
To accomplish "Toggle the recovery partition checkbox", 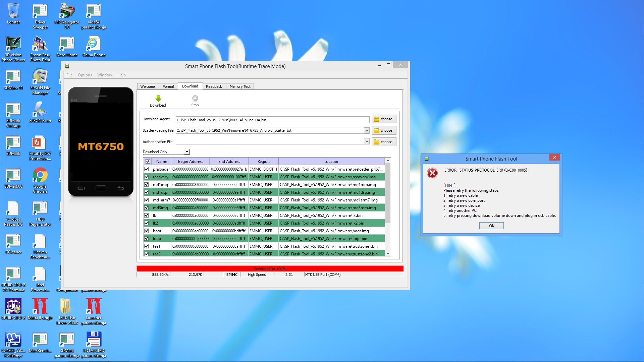I will (147, 177).
